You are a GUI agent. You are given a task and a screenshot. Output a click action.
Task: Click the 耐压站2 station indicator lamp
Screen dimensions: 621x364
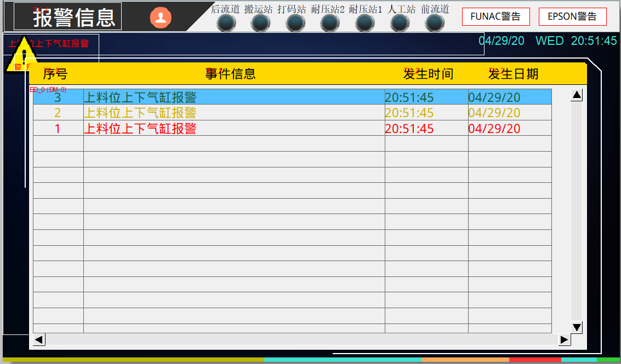point(330,23)
